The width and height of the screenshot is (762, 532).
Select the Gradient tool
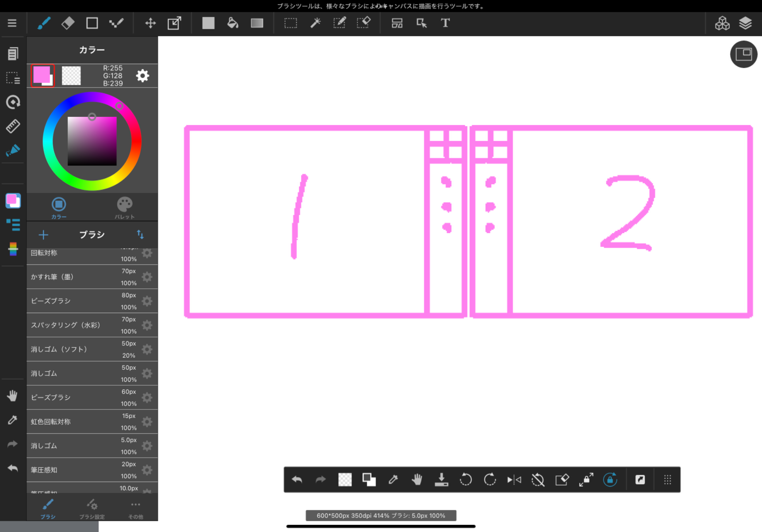pos(257,23)
